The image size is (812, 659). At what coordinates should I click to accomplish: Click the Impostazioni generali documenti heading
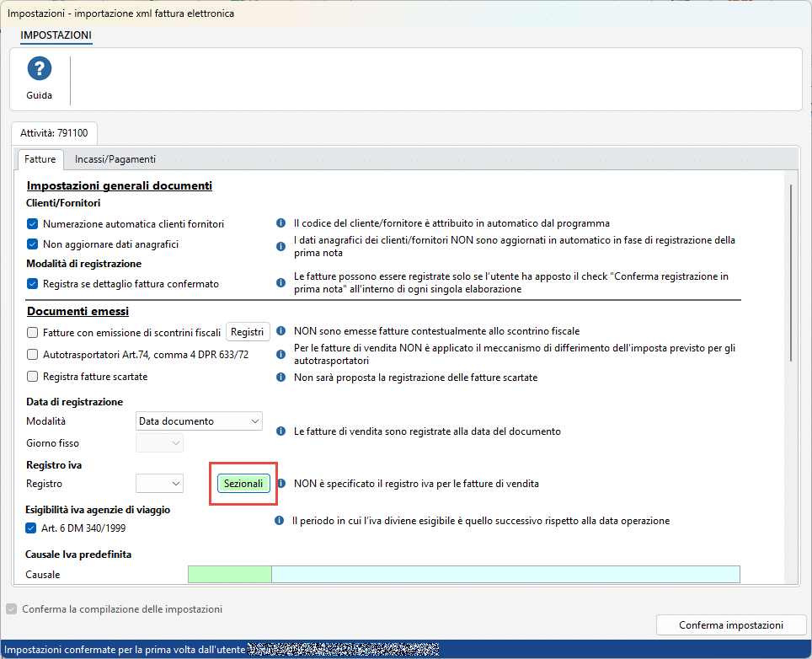click(x=119, y=185)
